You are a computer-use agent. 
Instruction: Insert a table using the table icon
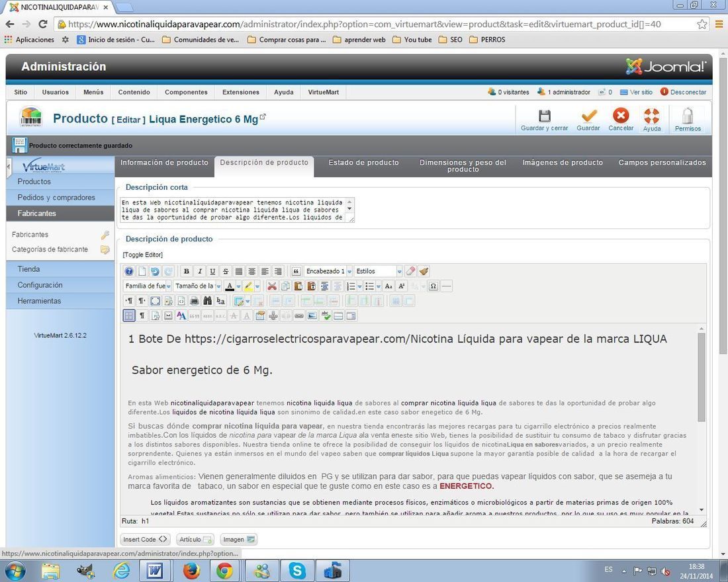(239, 301)
